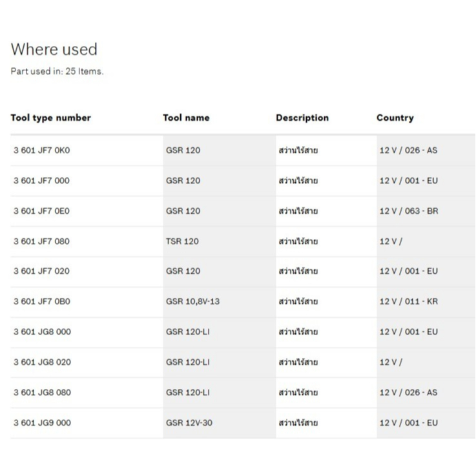476x476 pixels.
Task: Click country '12 V / 063 - BR'
Action: click(409, 211)
